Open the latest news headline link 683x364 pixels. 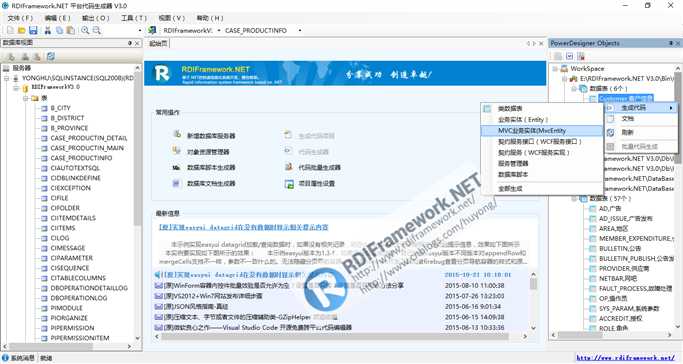243,227
